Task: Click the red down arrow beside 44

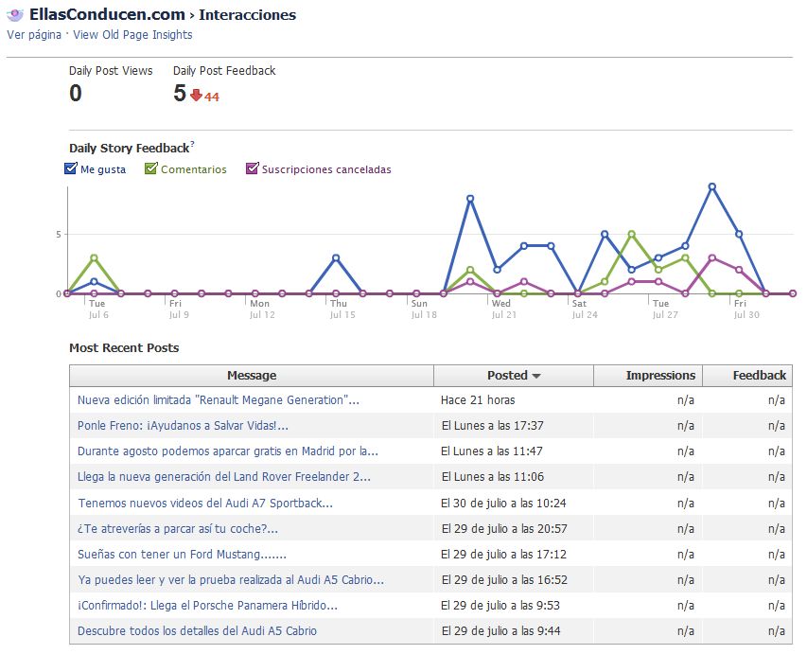Action: point(196,96)
